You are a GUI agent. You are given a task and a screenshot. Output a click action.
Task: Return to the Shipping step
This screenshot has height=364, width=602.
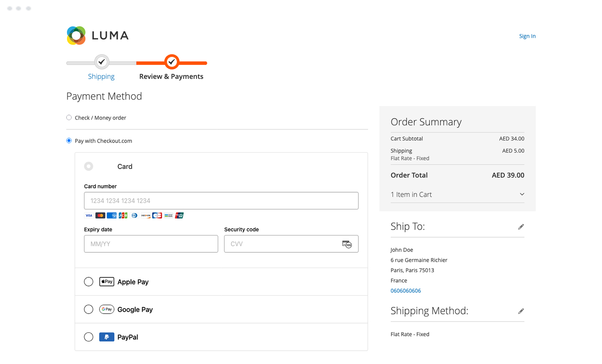point(101,76)
